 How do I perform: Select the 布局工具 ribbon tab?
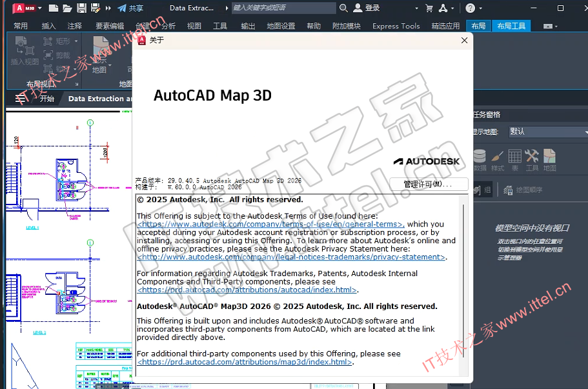[x=511, y=26]
